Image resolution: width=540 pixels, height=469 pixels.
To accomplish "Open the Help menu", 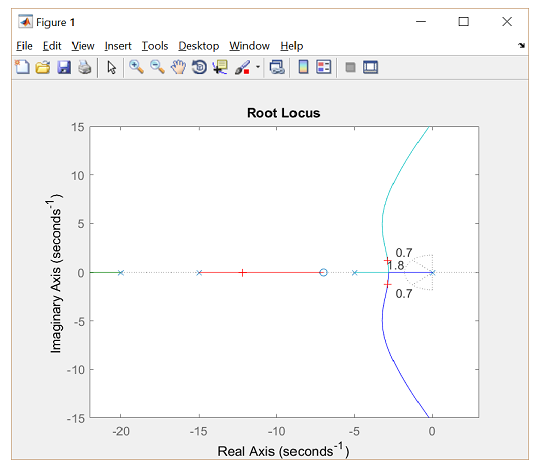I will [292, 46].
